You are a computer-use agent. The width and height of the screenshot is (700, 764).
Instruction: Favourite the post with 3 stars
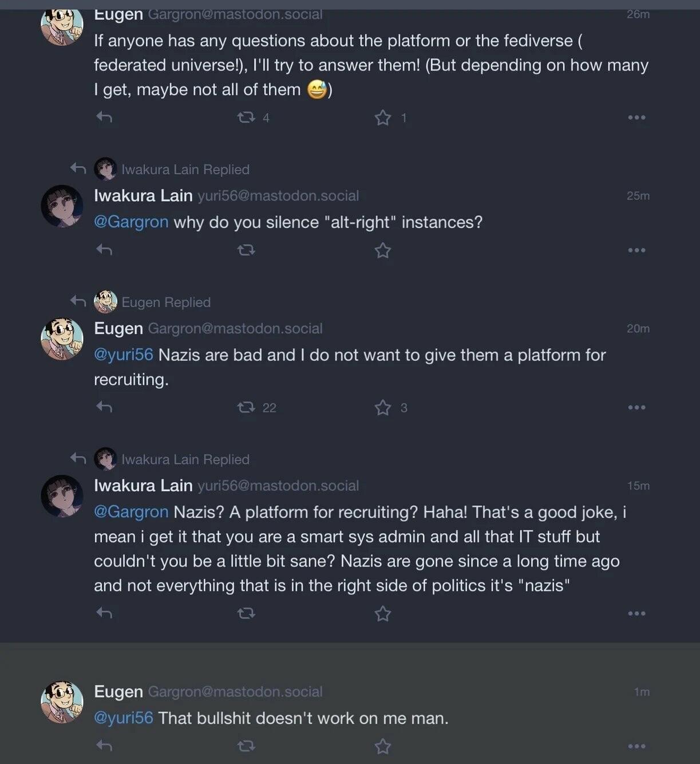pyautogui.click(x=383, y=408)
